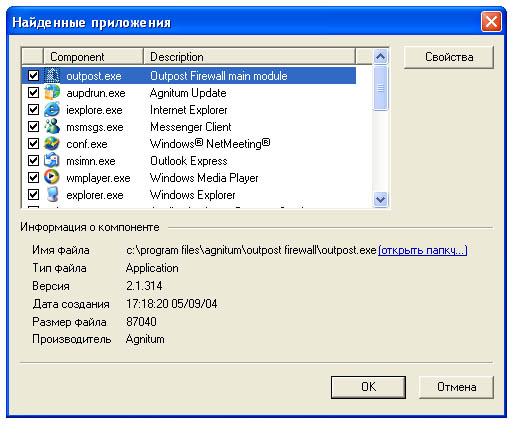Click the Outlook Express msimn.exe icon
This screenshot has width=515, height=428.
tap(52, 160)
